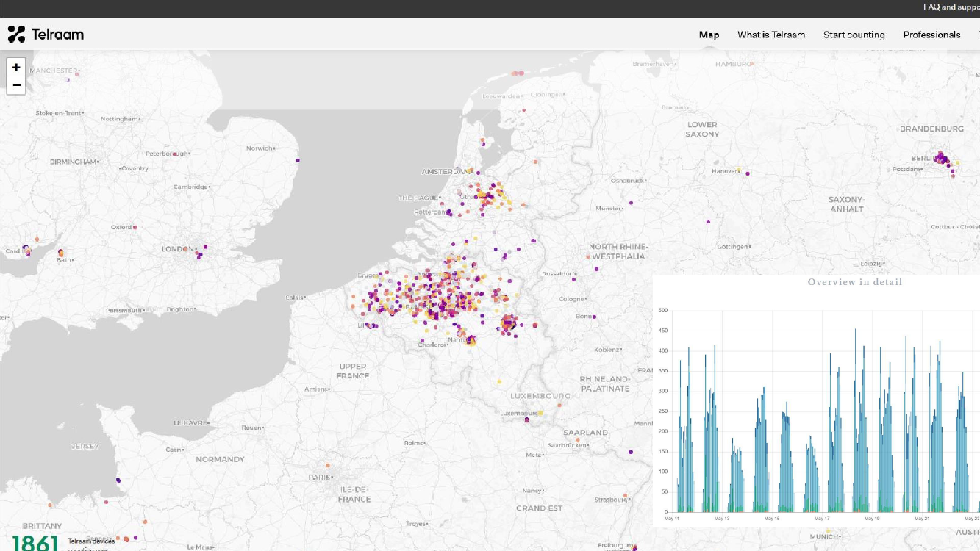Click the Saarland region label
The width and height of the screenshot is (980, 551).
click(x=585, y=433)
